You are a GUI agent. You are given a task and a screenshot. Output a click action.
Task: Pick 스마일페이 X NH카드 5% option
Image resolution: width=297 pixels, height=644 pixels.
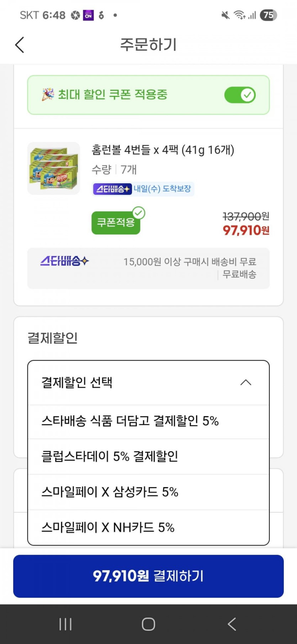click(108, 527)
